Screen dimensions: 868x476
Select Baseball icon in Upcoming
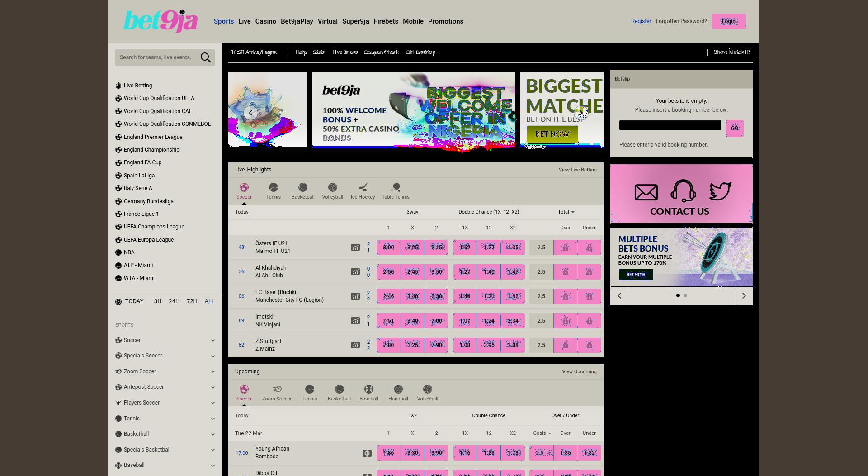pyautogui.click(x=369, y=389)
